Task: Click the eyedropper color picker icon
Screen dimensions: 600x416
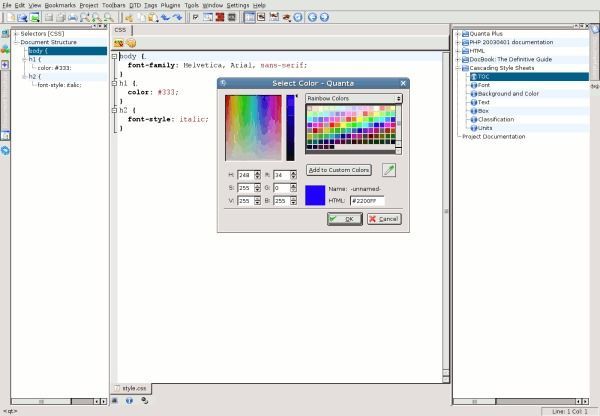Action: tap(389, 170)
